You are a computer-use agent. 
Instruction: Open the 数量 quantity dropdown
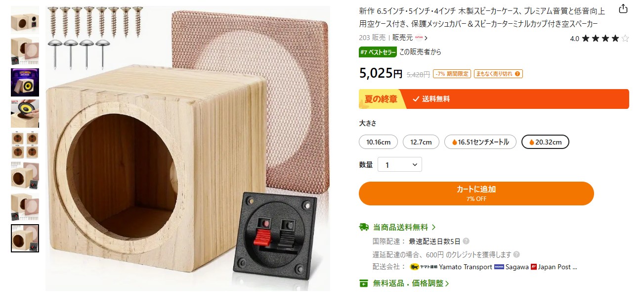tap(400, 165)
